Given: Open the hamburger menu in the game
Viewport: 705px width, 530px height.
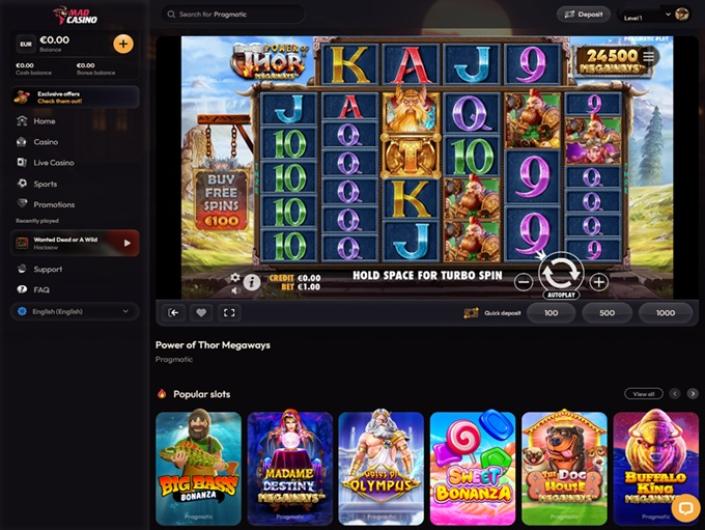Looking at the screenshot, I should [648, 56].
